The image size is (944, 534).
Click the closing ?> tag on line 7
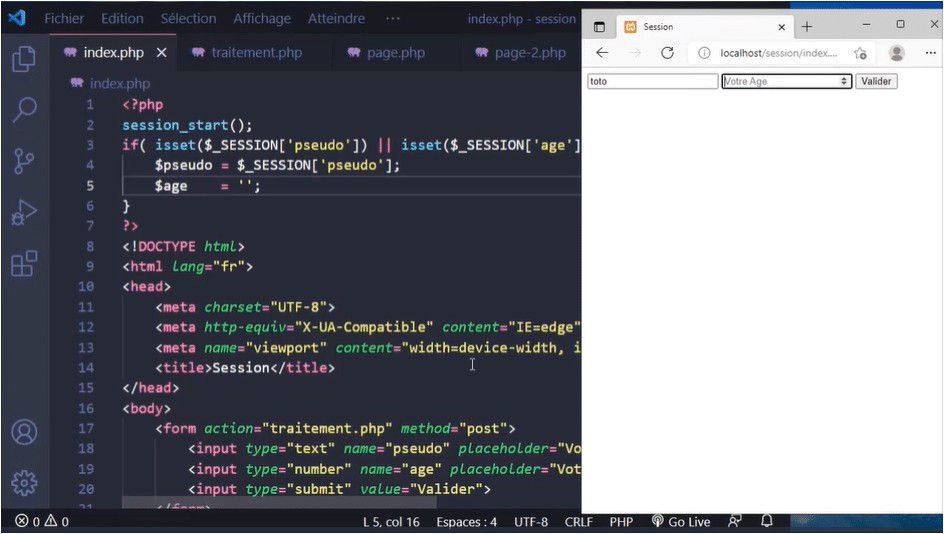130,226
